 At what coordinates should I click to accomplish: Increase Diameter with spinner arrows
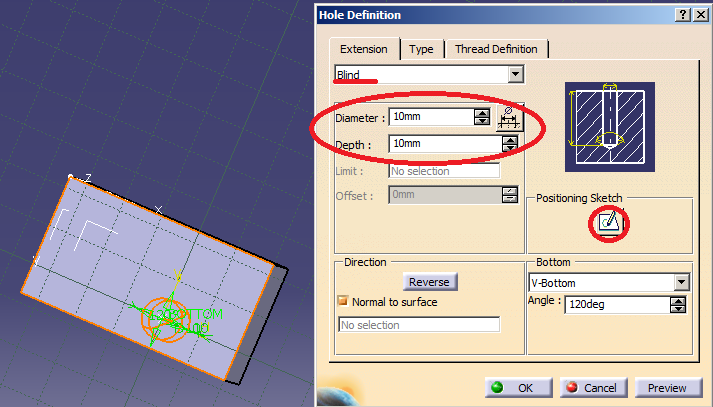coord(482,112)
